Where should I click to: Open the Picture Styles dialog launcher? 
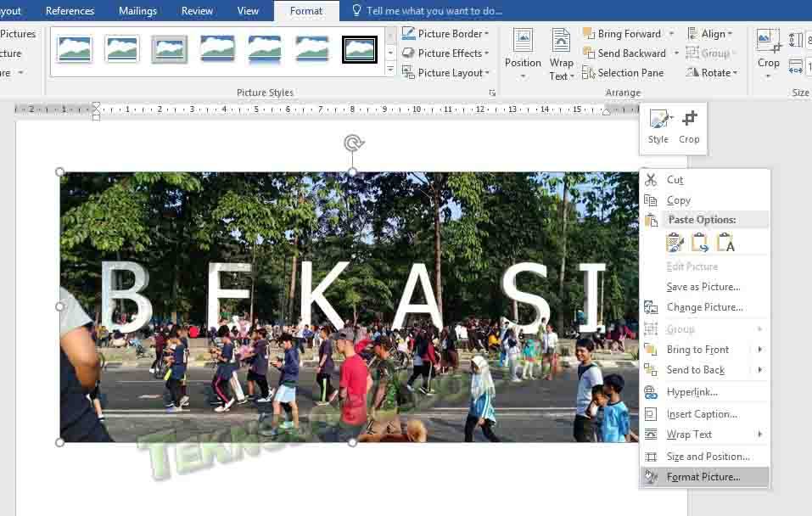tap(492, 93)
